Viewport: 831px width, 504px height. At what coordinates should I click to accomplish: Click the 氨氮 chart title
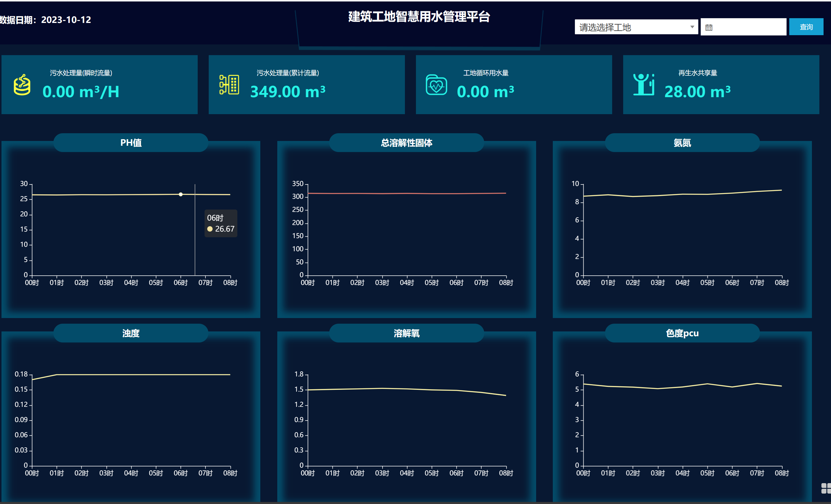682,142
